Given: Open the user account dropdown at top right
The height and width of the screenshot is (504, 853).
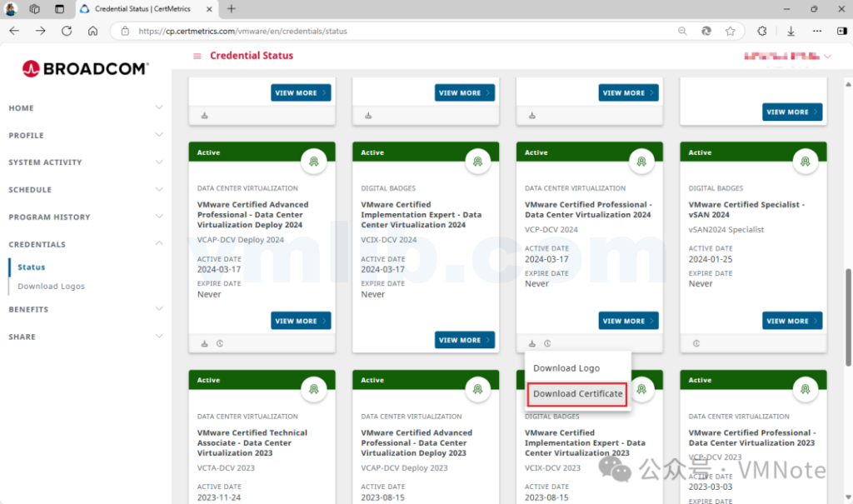Looking at the screenshot, I should [x=827, y=57].
